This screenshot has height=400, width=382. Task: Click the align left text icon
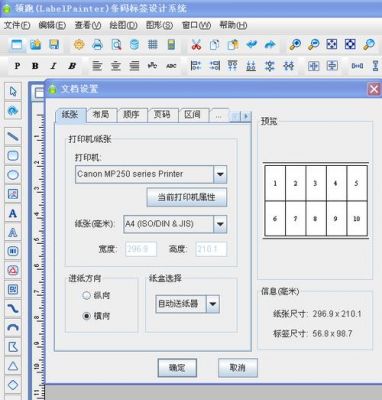click(97, 66)
